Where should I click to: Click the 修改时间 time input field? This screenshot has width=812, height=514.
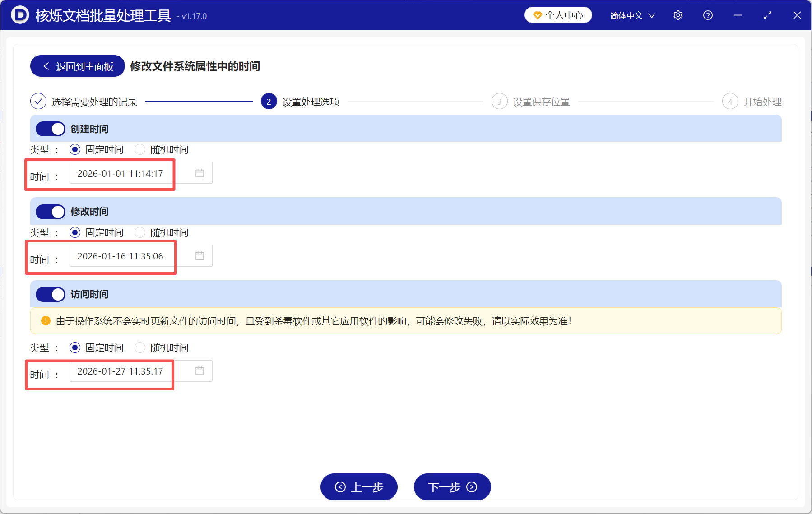click(x=122, y=256)
